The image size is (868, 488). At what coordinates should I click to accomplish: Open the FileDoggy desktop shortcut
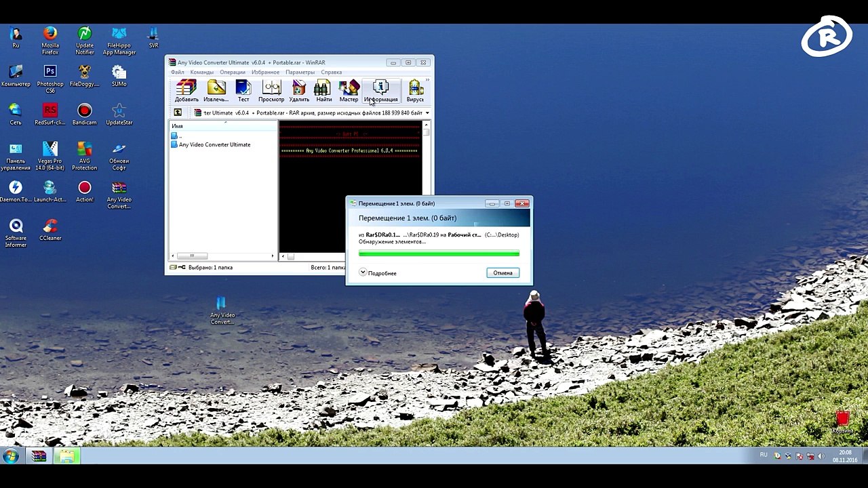[x=85, y=76]
